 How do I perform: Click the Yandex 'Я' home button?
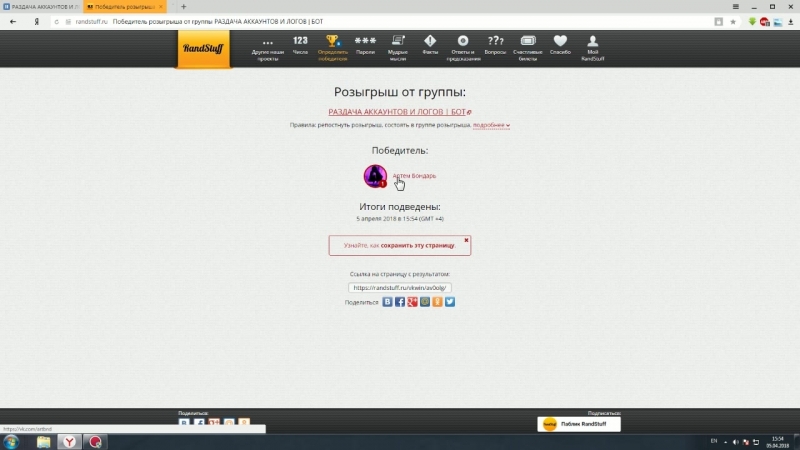click(x=37, y=21)
